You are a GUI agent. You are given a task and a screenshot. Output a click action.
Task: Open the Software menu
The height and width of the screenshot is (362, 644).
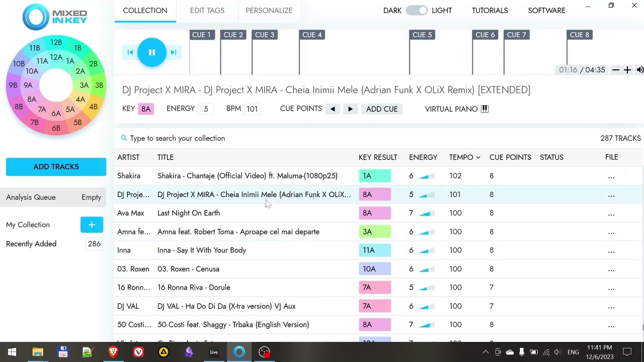pyautogui.click(x=546, y=11)
